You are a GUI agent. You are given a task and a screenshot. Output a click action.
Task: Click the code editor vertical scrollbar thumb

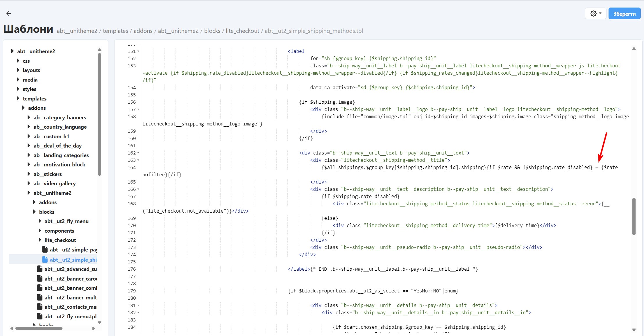tap(634, 216)
